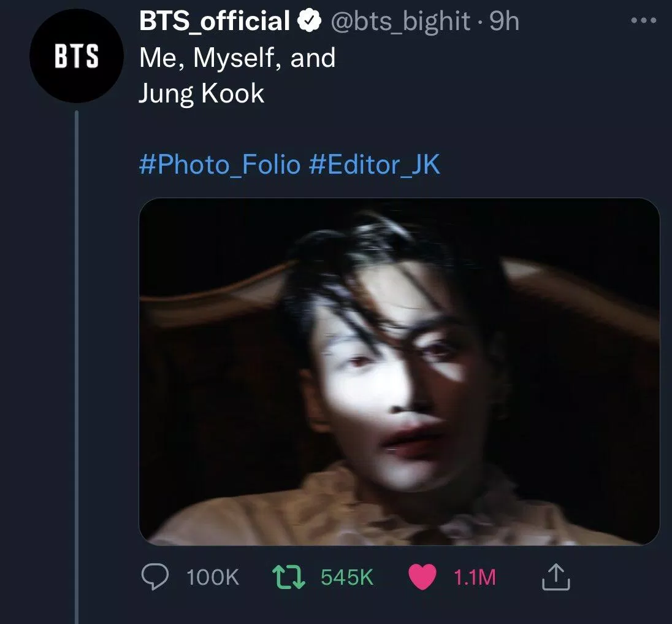Open the tweet via 9h timestamp
672x624 pixels.
[x=504, y=22]
